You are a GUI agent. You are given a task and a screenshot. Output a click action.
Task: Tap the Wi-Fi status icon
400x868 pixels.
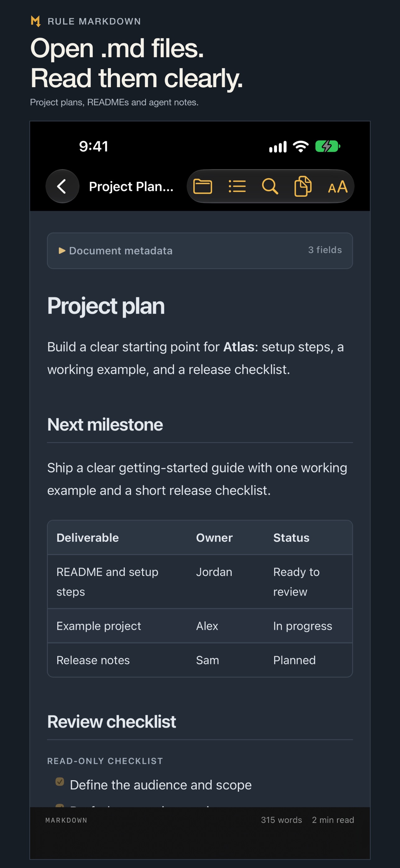(x=301, y=146)
